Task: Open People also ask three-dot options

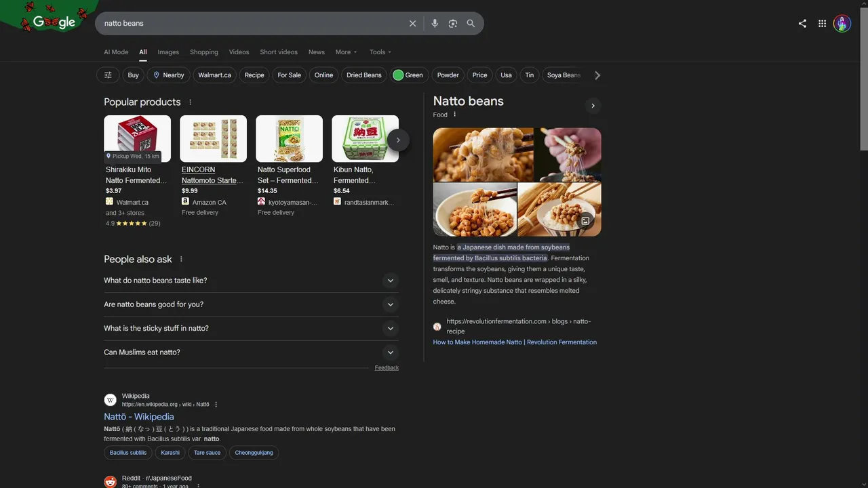Action: click(x=181, y=260)
